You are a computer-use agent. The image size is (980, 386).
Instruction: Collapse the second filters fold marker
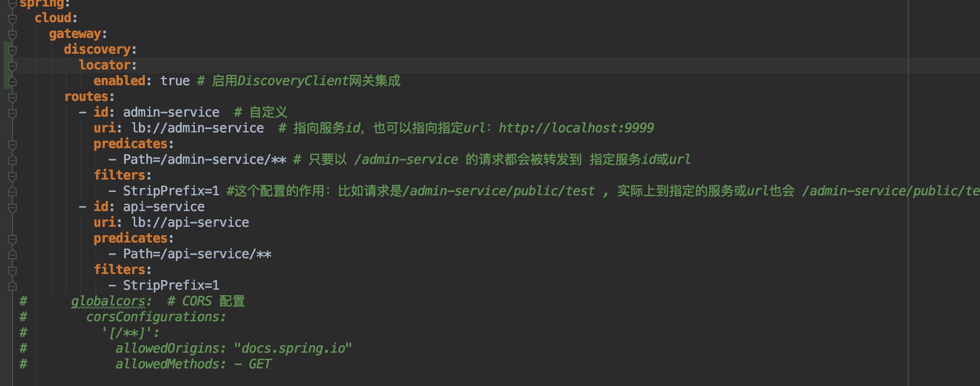pyautogui.click(x=12, y=271)
